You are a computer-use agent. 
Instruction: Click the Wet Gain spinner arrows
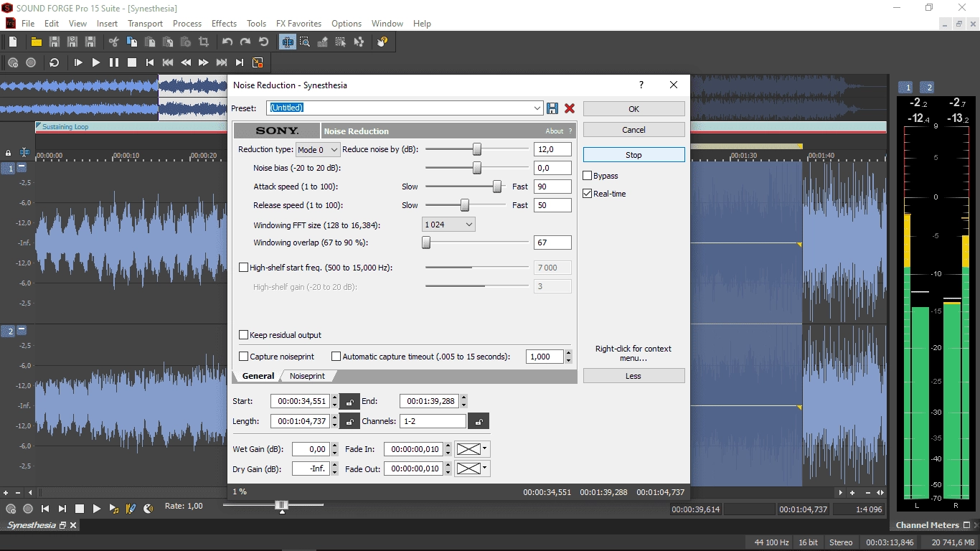point(334,449)
